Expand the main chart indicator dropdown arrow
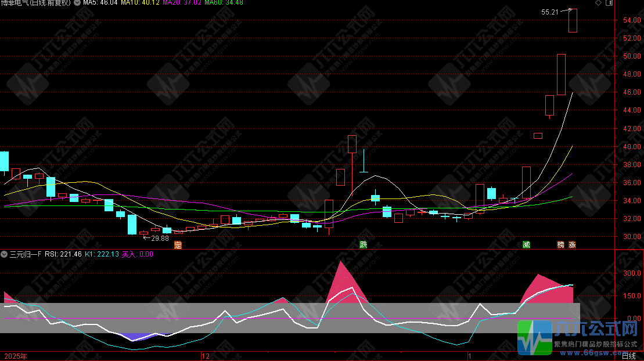 pos(77,3)
